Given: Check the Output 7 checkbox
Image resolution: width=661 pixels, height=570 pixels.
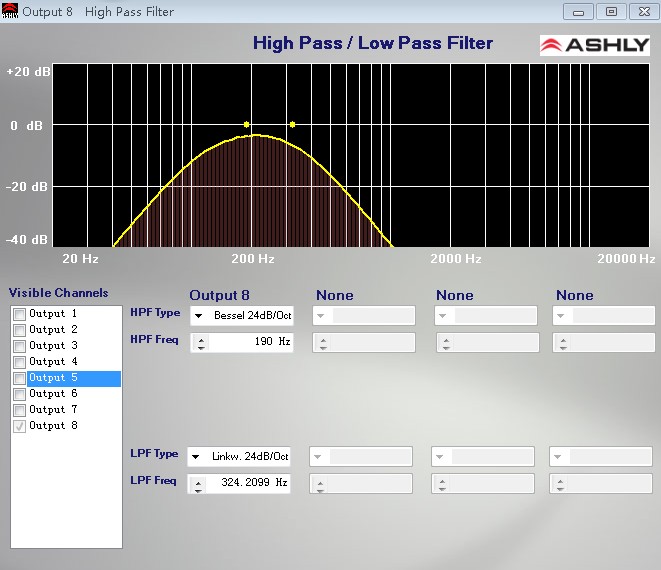Looking at the screenshot, I should pyautogui.click(x=19, y=410).
